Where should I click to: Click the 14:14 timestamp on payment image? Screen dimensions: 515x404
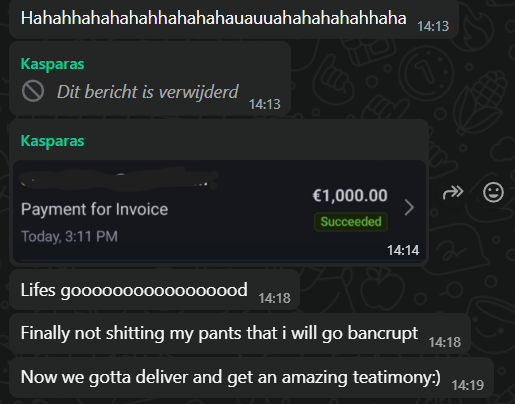[x=403, y=250]
